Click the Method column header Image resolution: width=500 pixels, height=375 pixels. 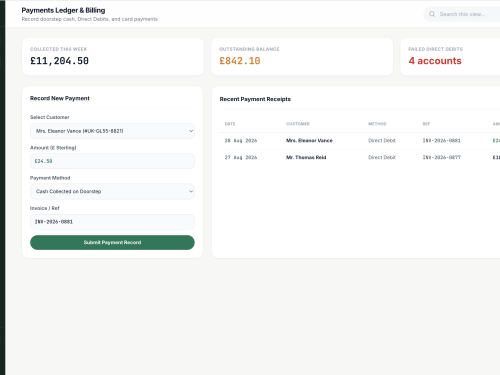(377, 124)
